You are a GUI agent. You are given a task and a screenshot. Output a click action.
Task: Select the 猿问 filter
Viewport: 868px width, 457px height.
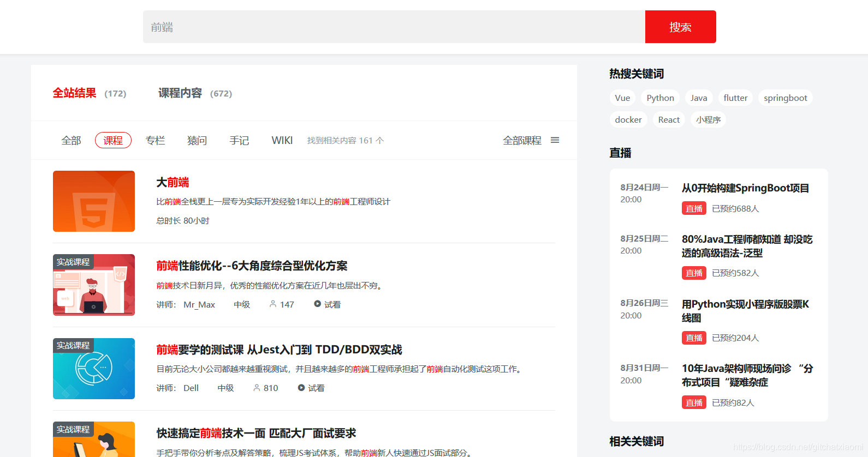[x=197, y=141]
